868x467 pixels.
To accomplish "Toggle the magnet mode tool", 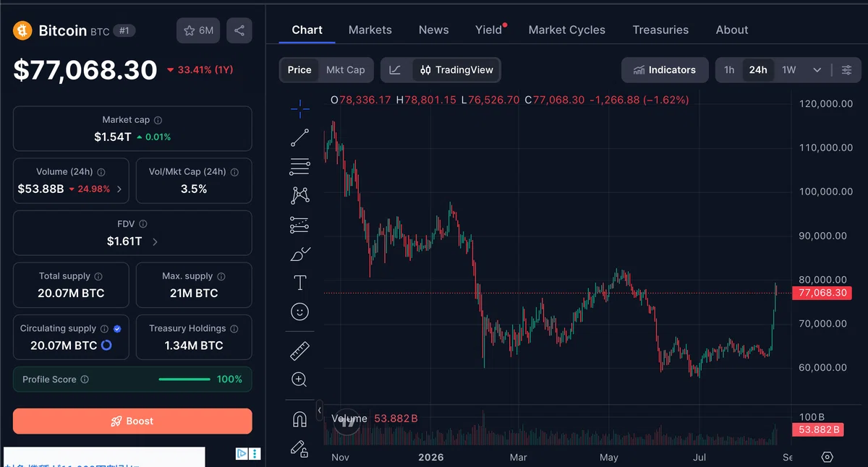I will pos(299,419).
